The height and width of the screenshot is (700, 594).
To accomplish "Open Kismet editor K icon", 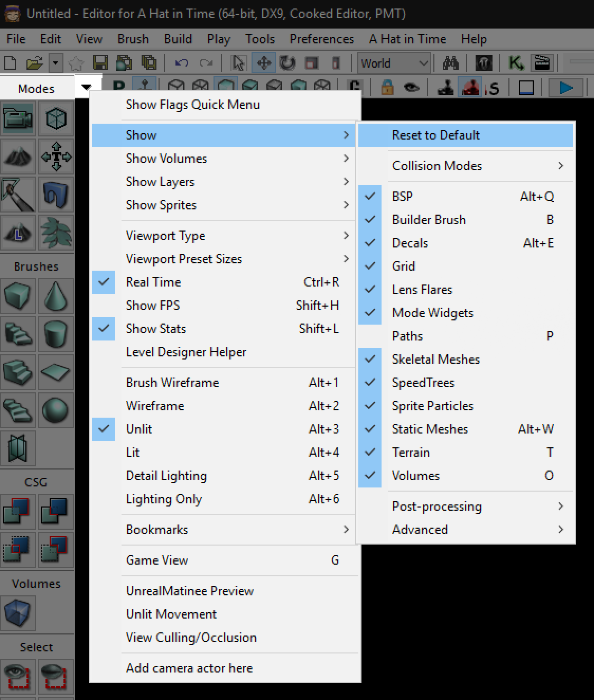I will point(515,63).
